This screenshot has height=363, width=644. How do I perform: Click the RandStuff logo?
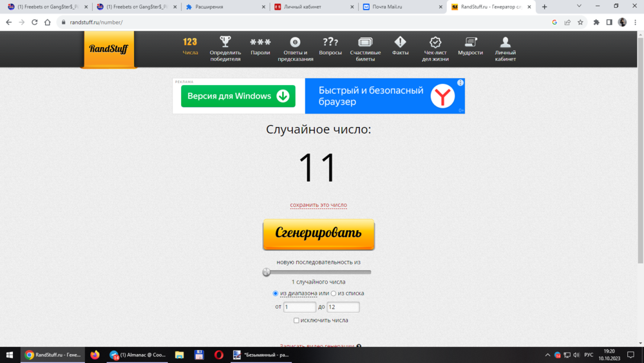(x=109, y=49)
